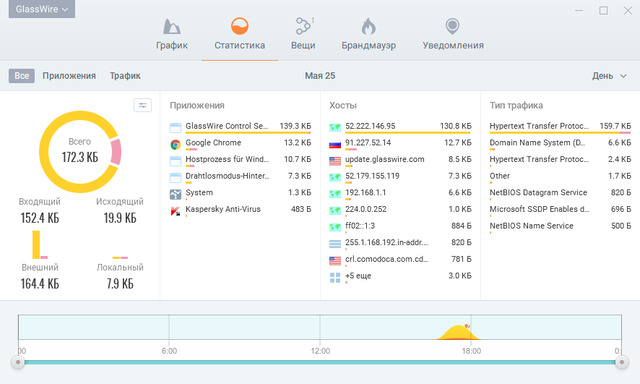Open the Брандмауэр flame icon
Image resolution: width=640 pixels, height=384 pixels.
point(368,27)
